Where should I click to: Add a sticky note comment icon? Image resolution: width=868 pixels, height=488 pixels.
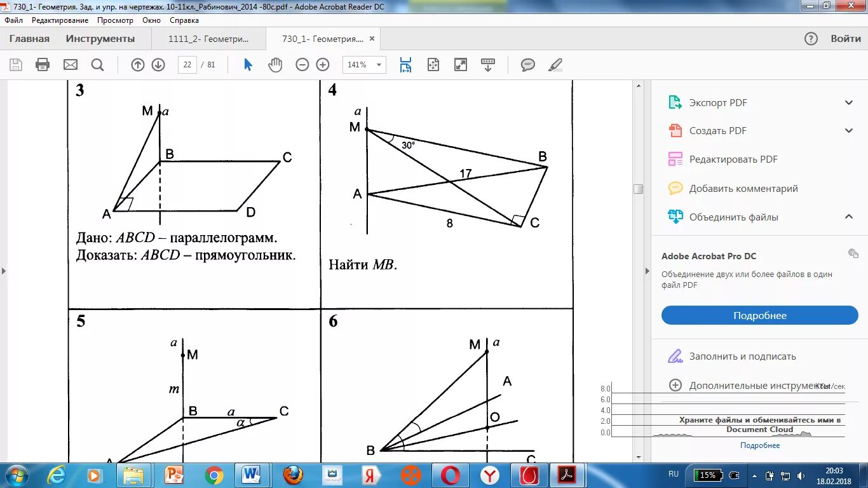[528, 65]
